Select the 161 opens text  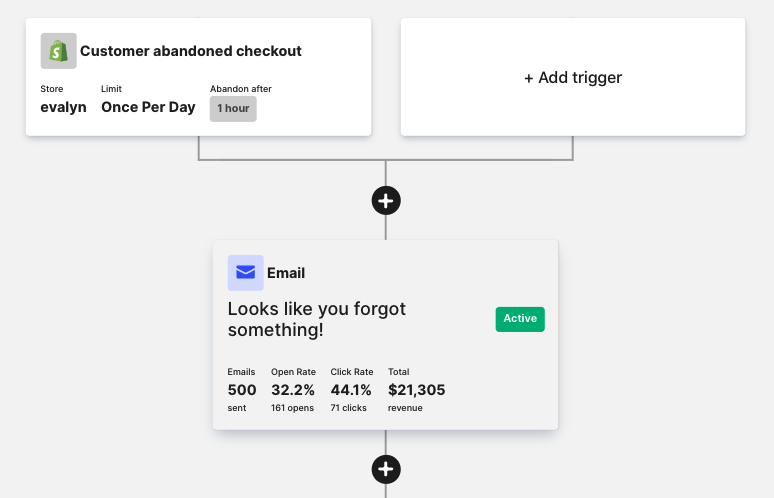pyautogui.click(x=292, y=408)
